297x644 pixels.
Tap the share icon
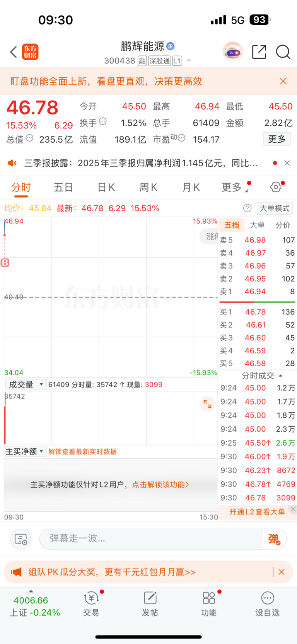point(259,52)
